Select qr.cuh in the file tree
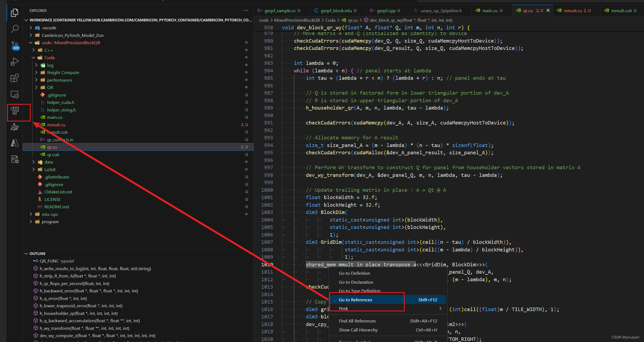Screen dimensions: 644x342 click(53, 155)
